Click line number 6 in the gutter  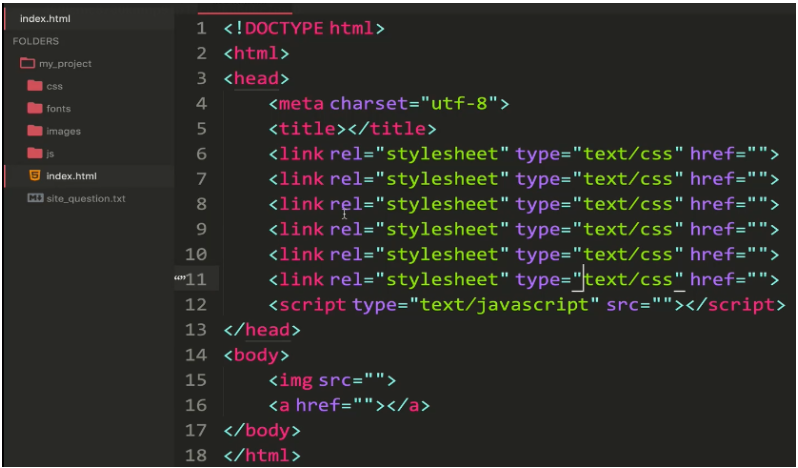(x=202, y=154)
